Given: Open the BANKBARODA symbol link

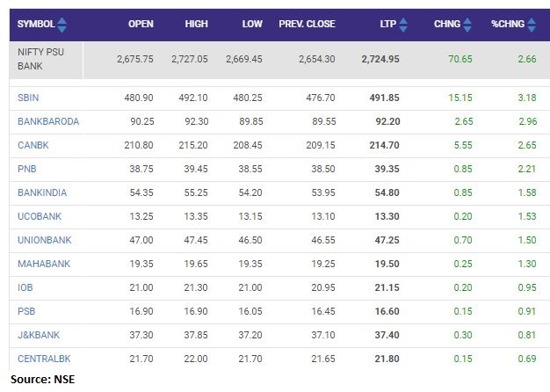Looking at the screenshot, I should click(x=47, y=122).
